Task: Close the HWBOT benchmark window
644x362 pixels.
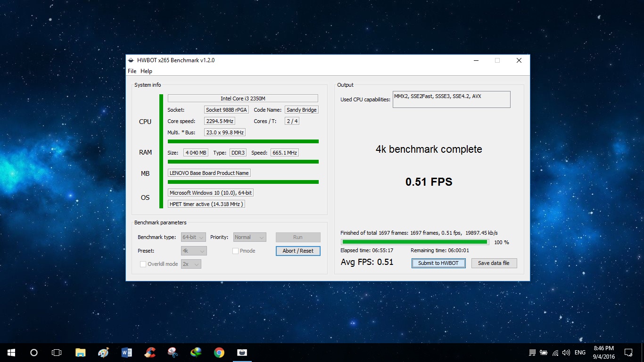Action: pyautogui.click(x=519, y=60)
